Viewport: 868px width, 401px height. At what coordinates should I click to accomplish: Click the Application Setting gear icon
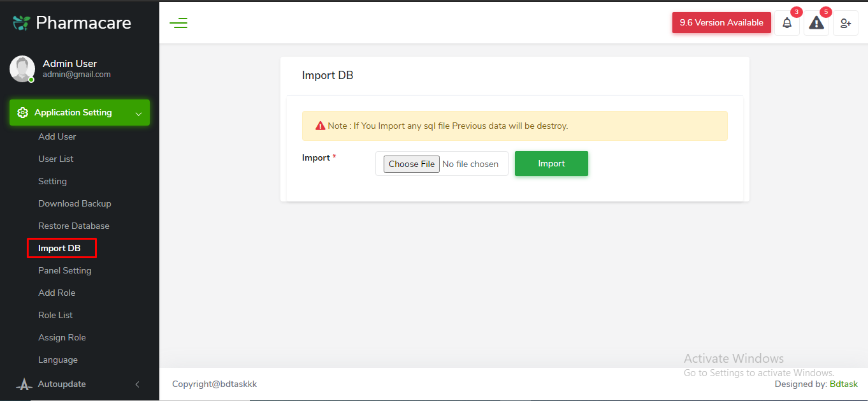(x=23, y=112)
